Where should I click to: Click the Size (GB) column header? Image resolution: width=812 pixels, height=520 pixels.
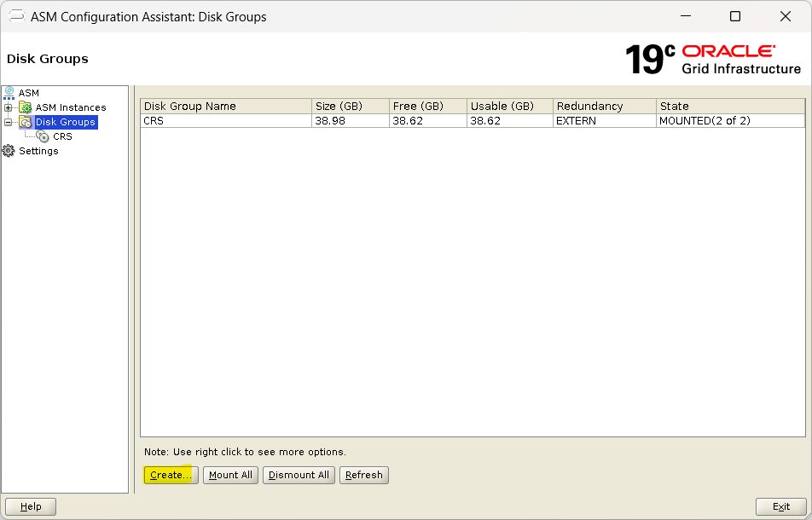[x=351, y=106]
